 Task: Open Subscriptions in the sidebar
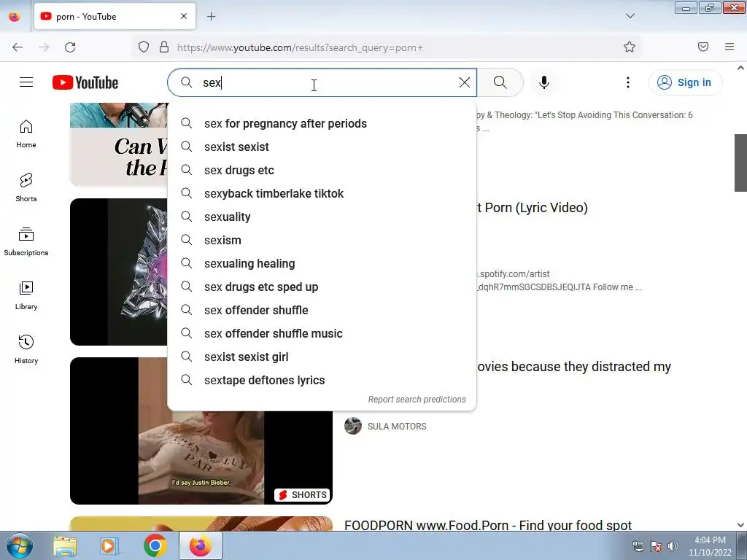point(26,241)
